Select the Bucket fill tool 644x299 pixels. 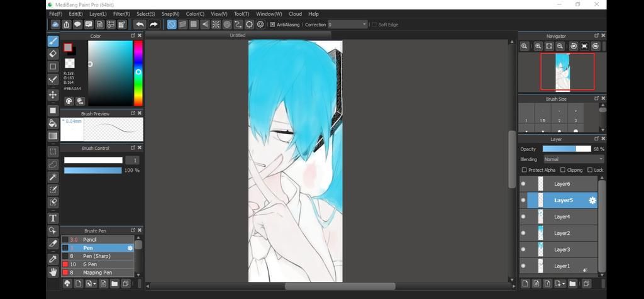[x=53, y=123]
